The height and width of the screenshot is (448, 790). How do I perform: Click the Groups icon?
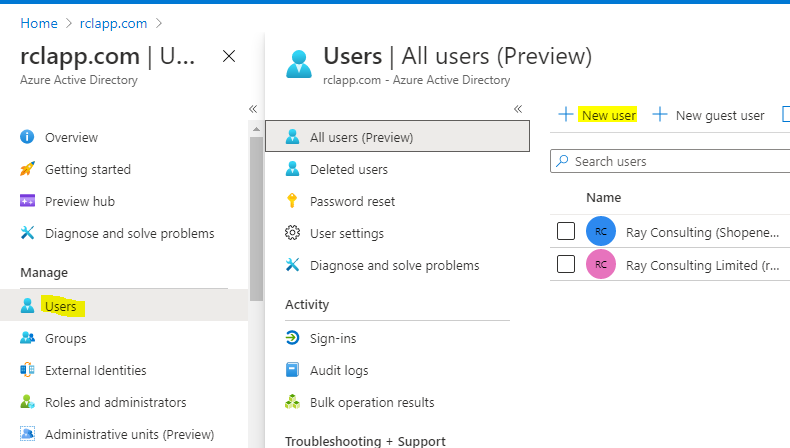27,338
